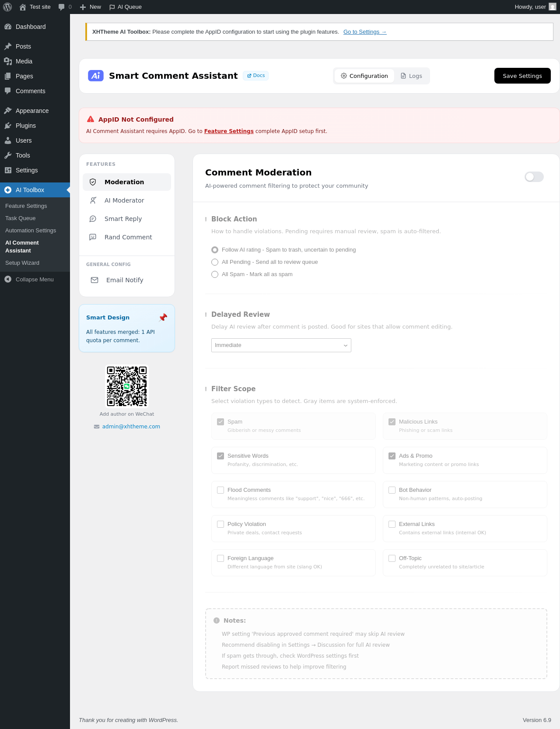Open the Delayed Review Immediate dropdown
The width and height of the screenshot is (560, 729).
281,345
